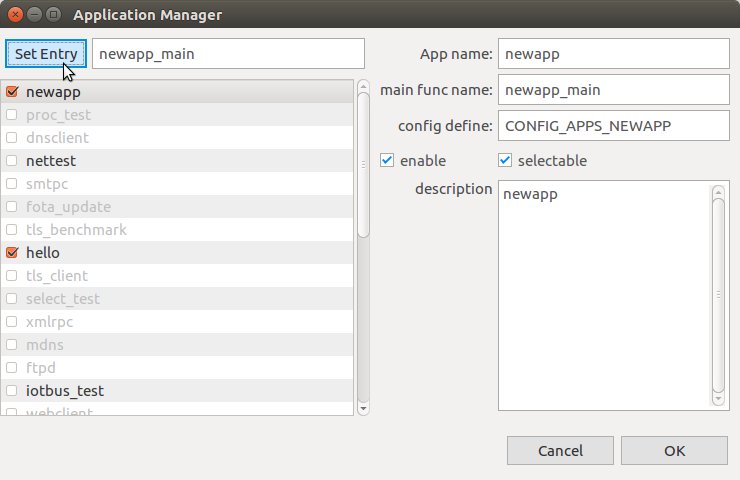740x480 pixels.
Task: Toggle the enable checkbox
Action: click(387, 161)
